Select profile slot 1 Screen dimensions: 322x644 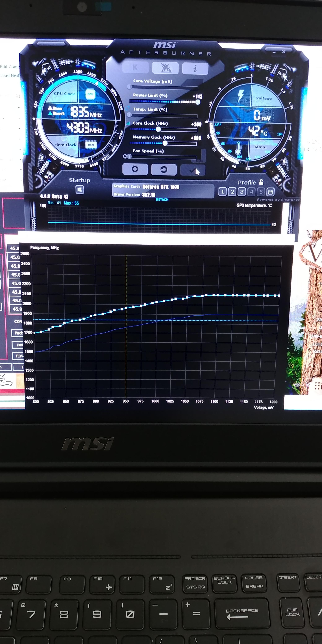222,192
